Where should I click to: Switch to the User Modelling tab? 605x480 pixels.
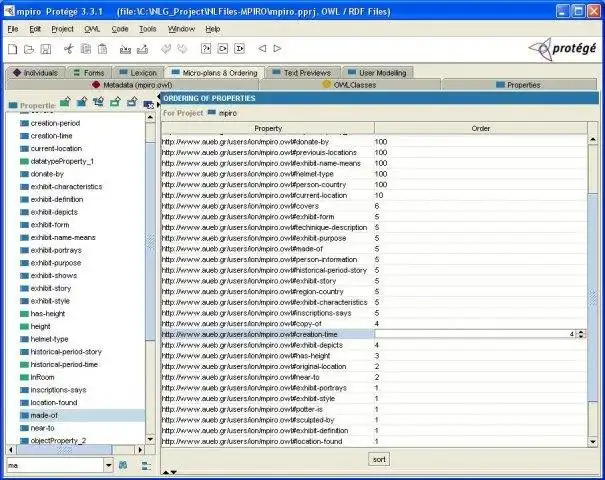377,73
